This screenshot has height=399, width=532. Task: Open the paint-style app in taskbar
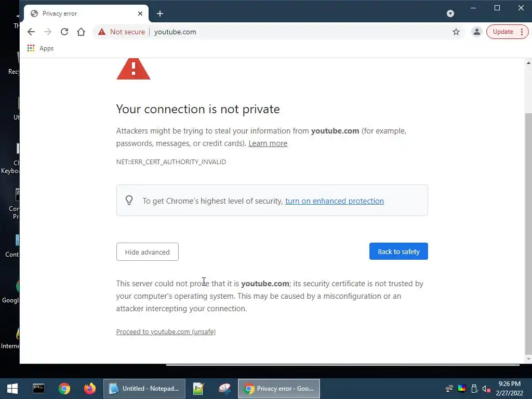[224, 389]
